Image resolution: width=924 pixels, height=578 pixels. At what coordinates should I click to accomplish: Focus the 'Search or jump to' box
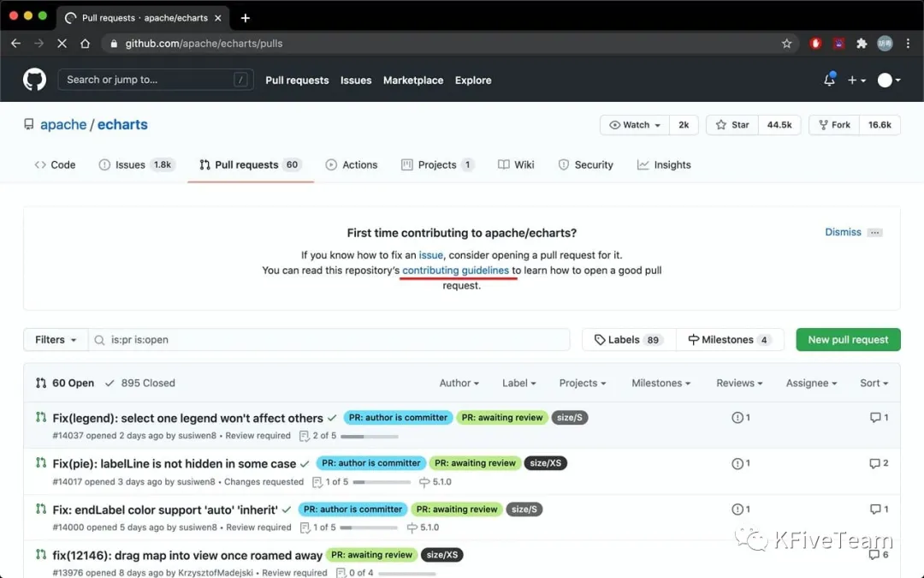tap(156, 80)
